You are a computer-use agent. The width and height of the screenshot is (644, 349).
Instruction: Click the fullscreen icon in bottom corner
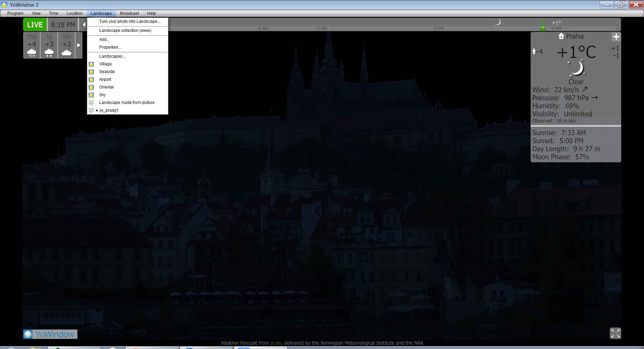click(615, 333)
